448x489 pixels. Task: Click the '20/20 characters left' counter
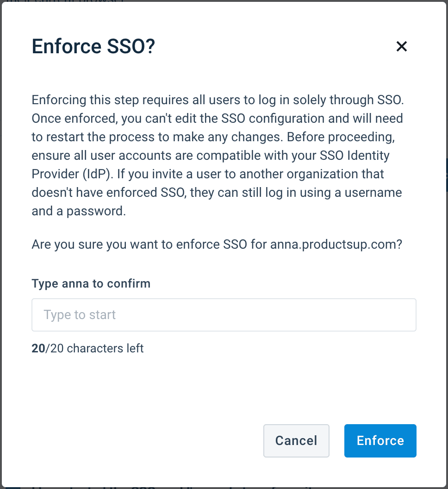[x=87, y=348]
